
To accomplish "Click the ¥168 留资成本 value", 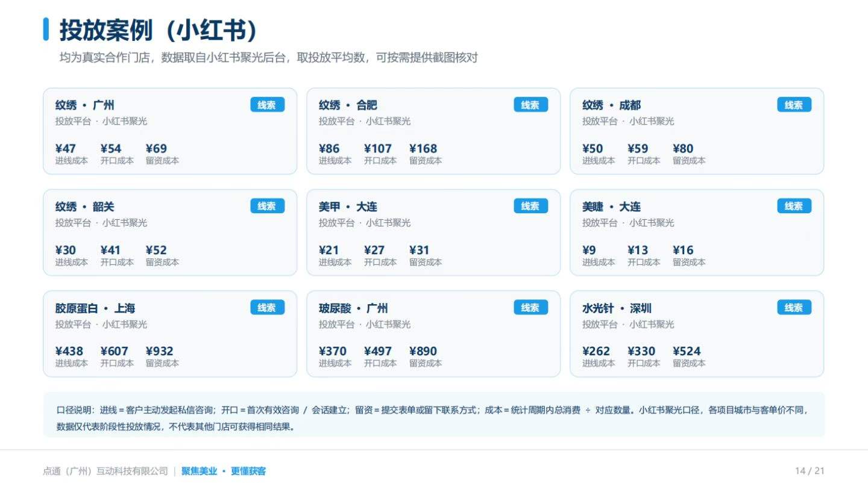I will pyautogui.click(x=423, y=149).
